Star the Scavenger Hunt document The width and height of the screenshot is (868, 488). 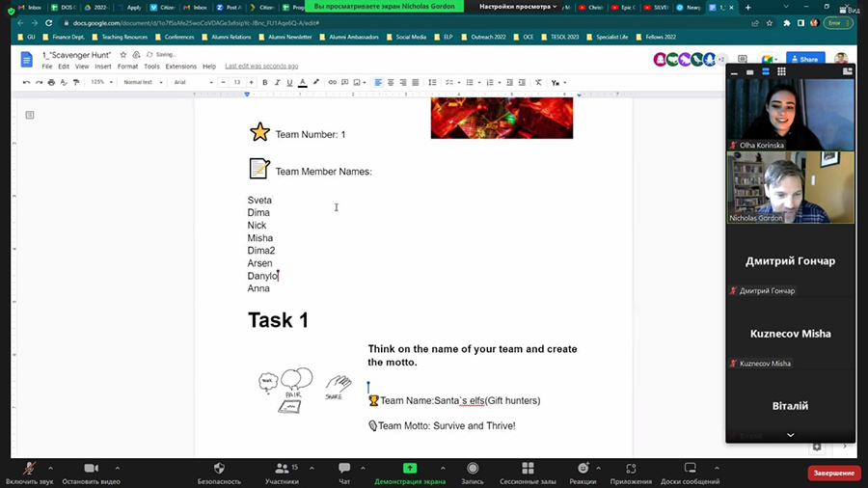pyautogui.click(x=122, y=55)
